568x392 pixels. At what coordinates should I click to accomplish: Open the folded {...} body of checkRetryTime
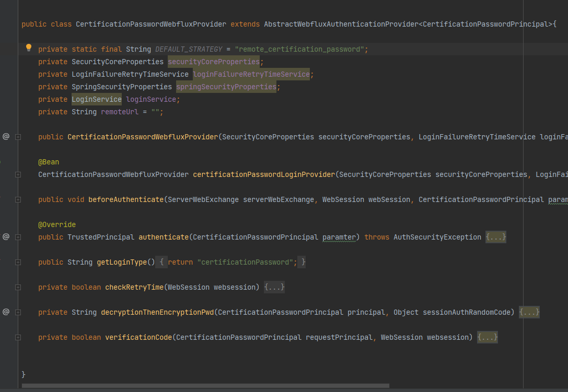click(x=274, y=288)
